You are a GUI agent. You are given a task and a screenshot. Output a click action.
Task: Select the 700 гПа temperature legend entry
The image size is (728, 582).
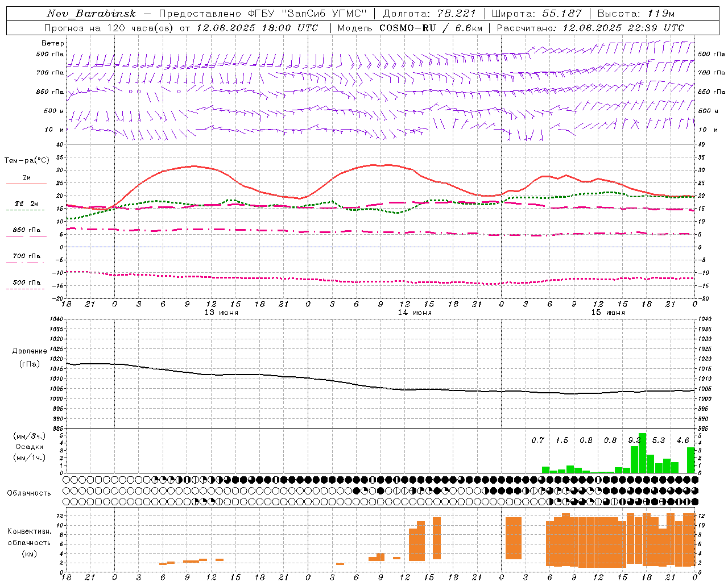[27, 256]
